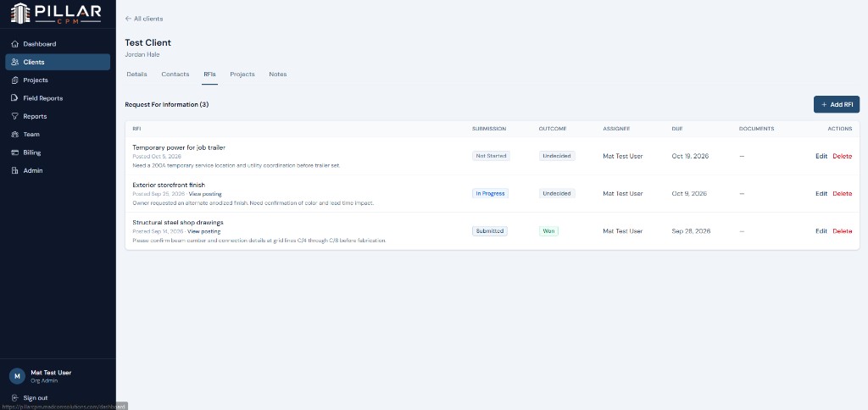
Task: Click the Won outcome badge
Action: tap(548, 231)
